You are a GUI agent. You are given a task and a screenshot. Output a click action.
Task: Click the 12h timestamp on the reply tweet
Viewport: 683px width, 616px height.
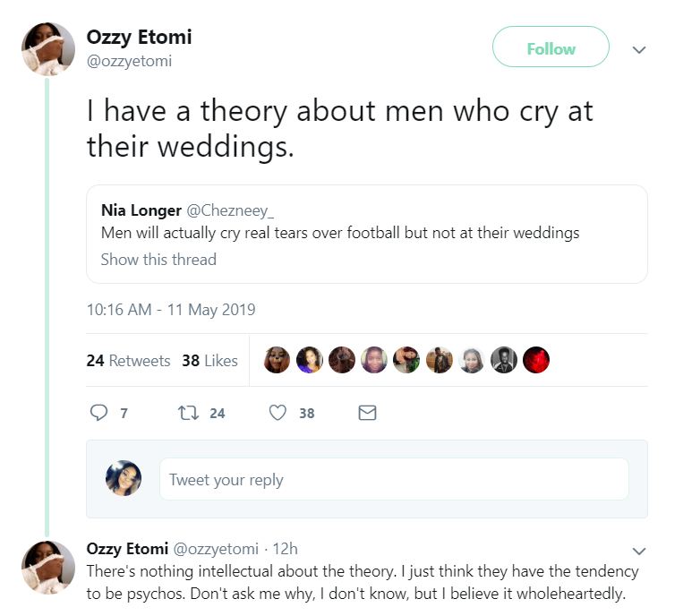(285, 548)
